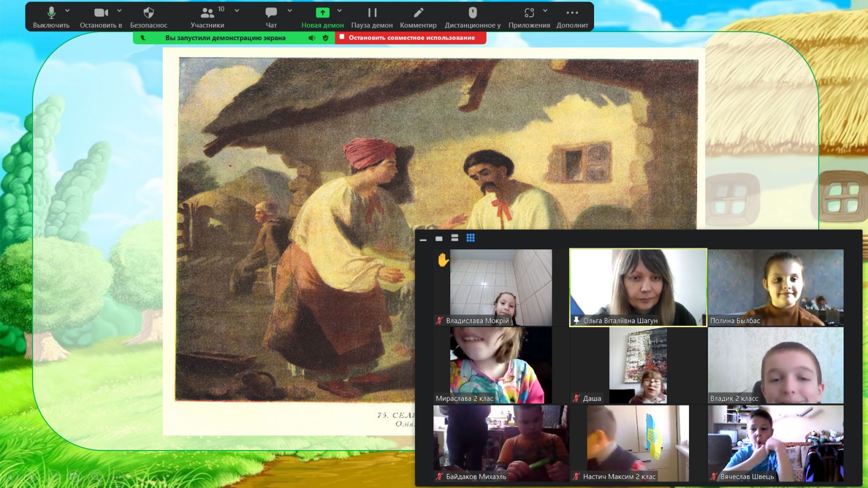Pause the screen share with Пауза демон
The height and width of the screenshot is (488, 868).
tap(372, 17)
